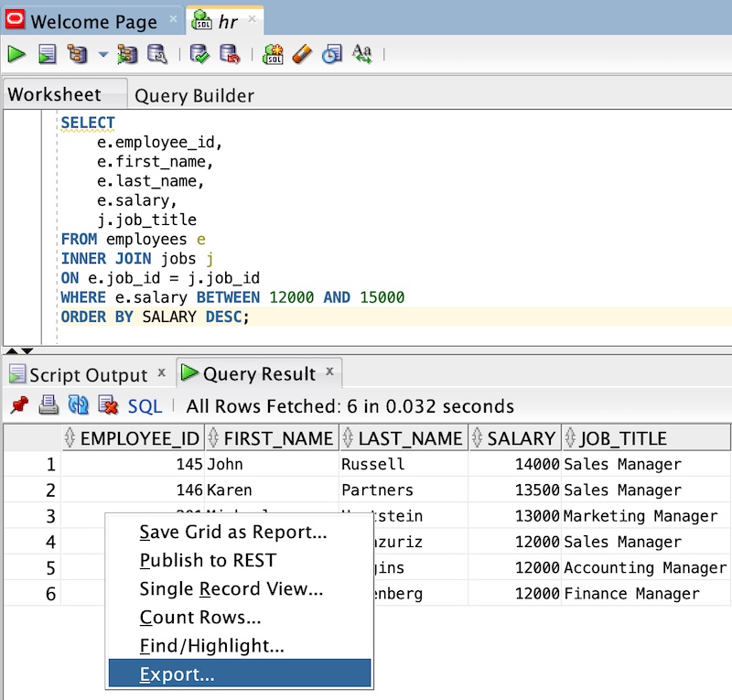Viewport: 732px width, 700px height.
Task: Run the SQL statement with green arrow
Action: click(x=16, y=54)
